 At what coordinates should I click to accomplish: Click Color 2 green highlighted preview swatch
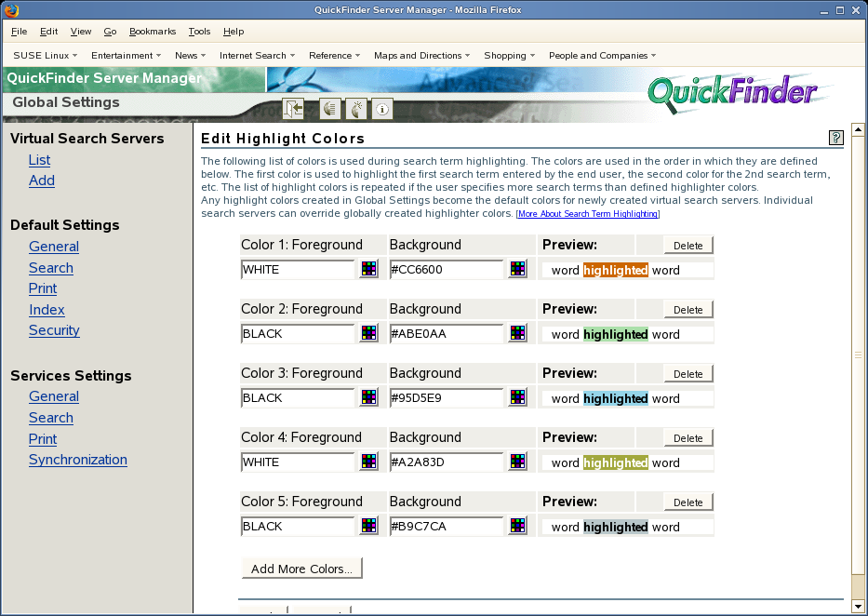(616, 334)
